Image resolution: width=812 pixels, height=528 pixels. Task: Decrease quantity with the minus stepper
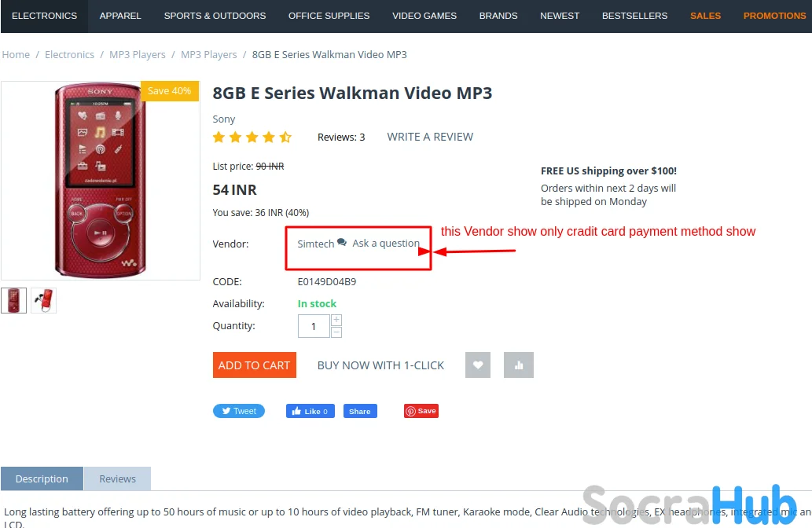pos(336,332)
